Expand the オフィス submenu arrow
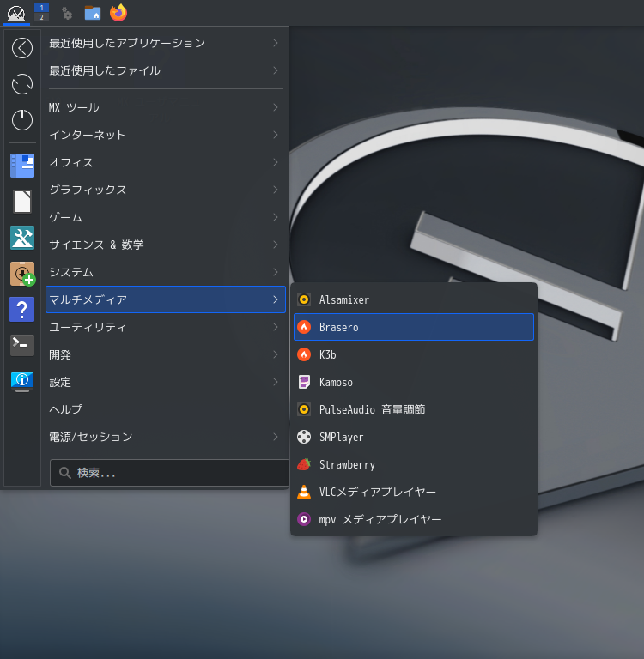The width and height of the screenshot is (644, 659). (276, 162)
